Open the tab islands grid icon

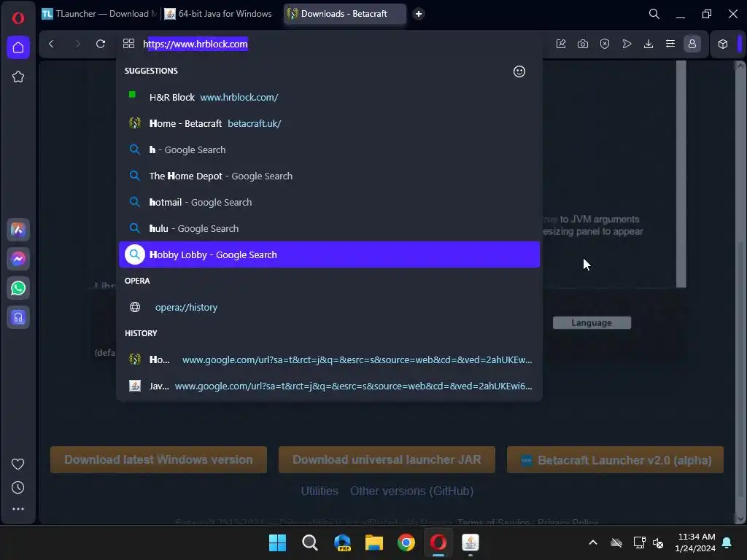(x=128, y=44)
